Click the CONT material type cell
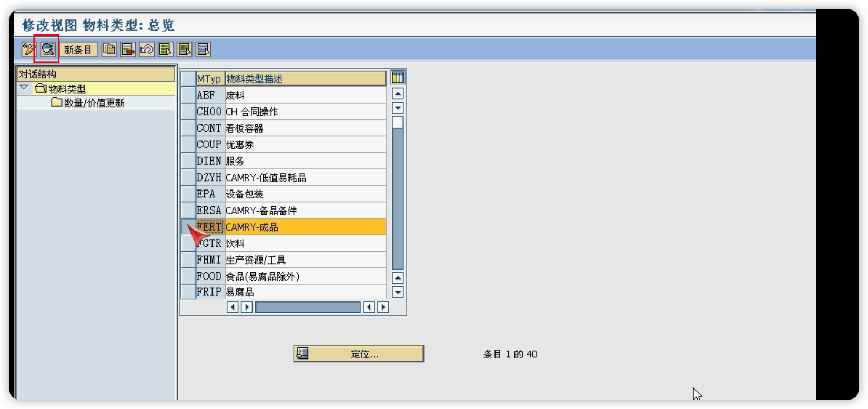This screenshot has width=868, height=409. [x=210, y=128]
